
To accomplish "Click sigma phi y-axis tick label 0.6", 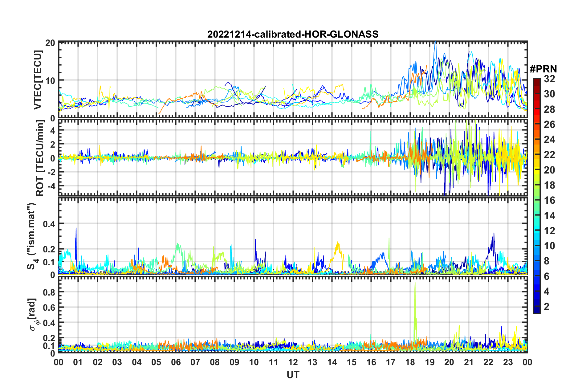I will 49,307.
